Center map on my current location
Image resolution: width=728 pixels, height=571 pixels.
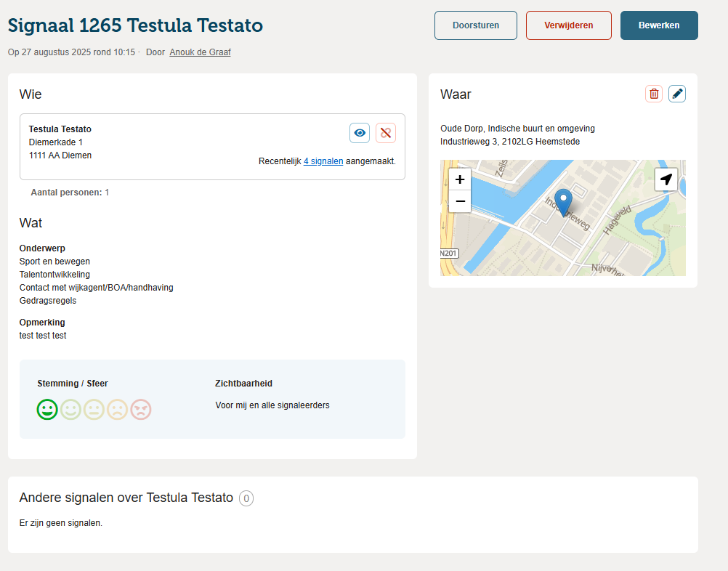point(666,179)
